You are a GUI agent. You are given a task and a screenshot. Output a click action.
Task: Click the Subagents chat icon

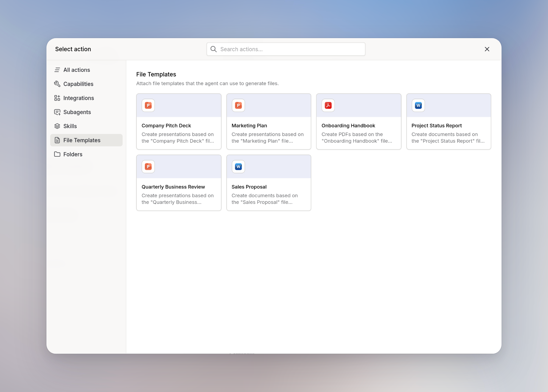57,112
